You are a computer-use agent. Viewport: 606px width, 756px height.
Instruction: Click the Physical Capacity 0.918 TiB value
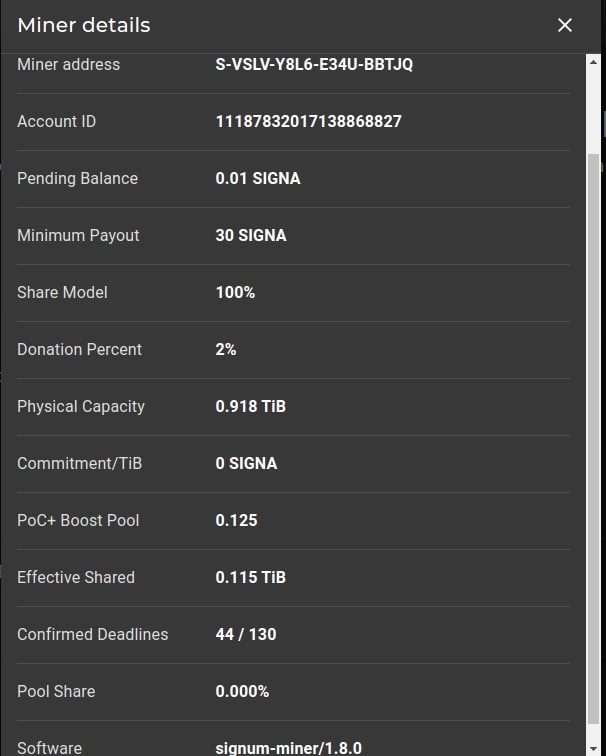[251, 407]
